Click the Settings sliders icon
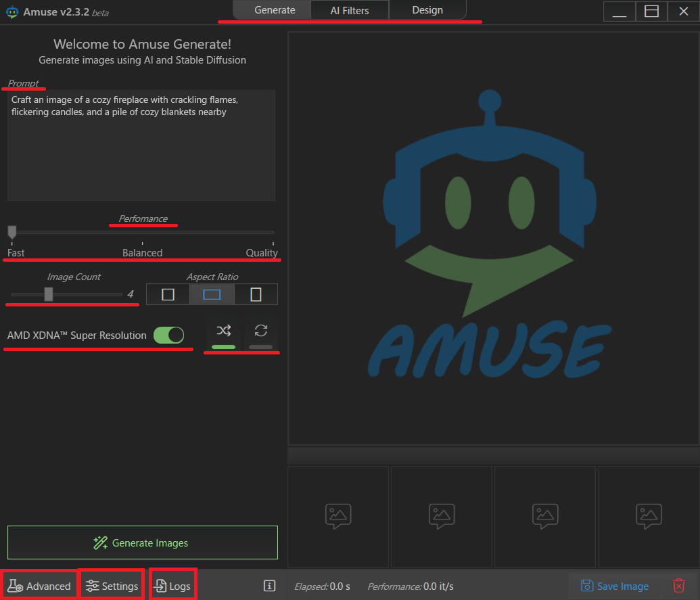Screen dimensions: 700x600 coord(92,586)
